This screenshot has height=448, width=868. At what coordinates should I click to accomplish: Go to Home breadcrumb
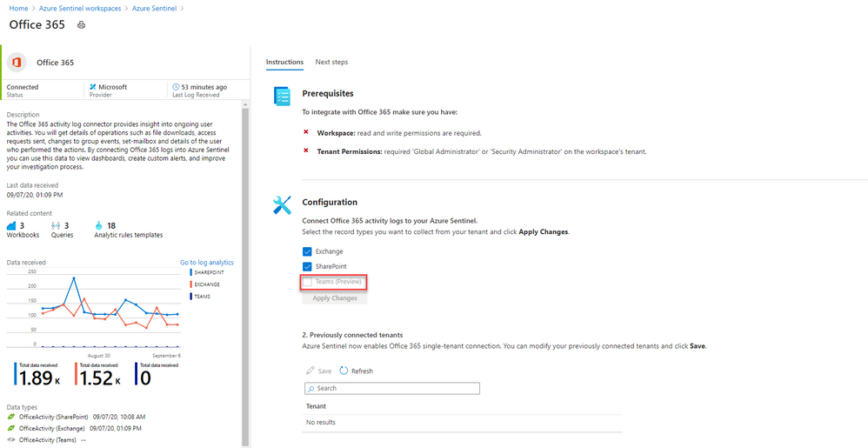[18, 9]
